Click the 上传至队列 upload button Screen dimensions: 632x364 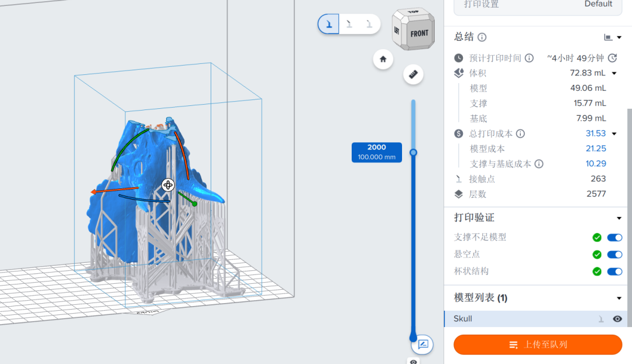(537, 345)
